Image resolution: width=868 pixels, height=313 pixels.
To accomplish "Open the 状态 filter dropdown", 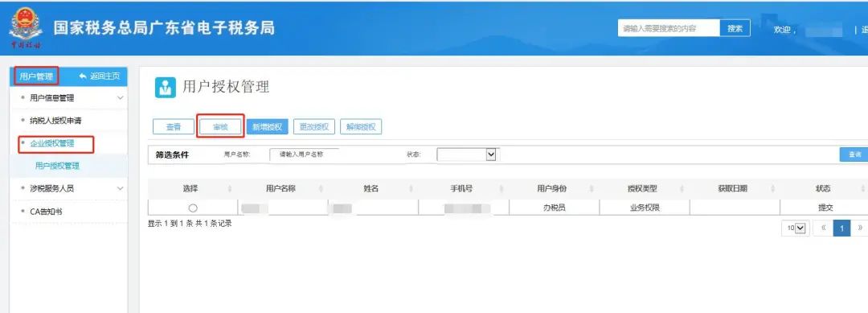I will (x=469, y=154).
